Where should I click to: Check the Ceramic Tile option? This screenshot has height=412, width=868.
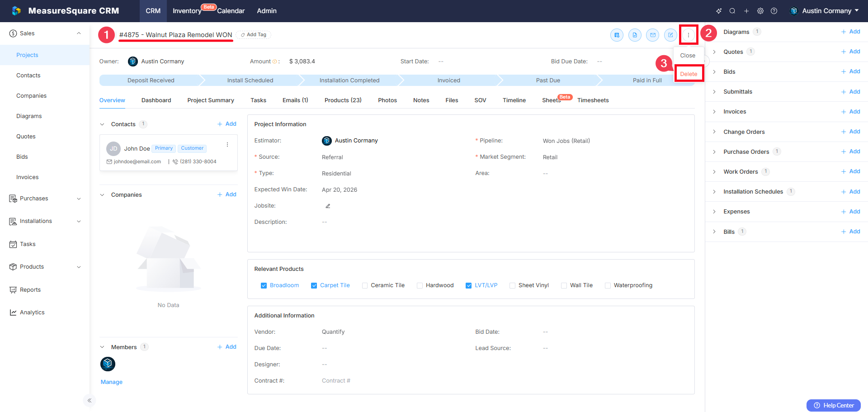point(365,285)
